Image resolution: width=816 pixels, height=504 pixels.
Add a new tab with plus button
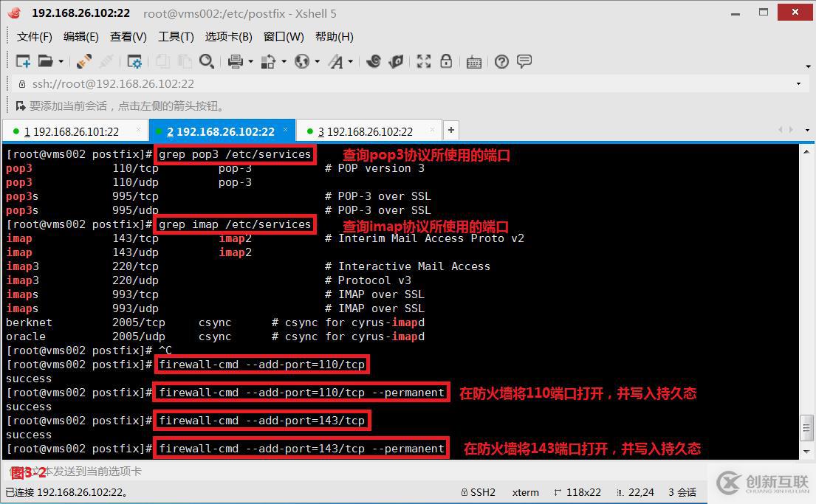tap(451, 130)
